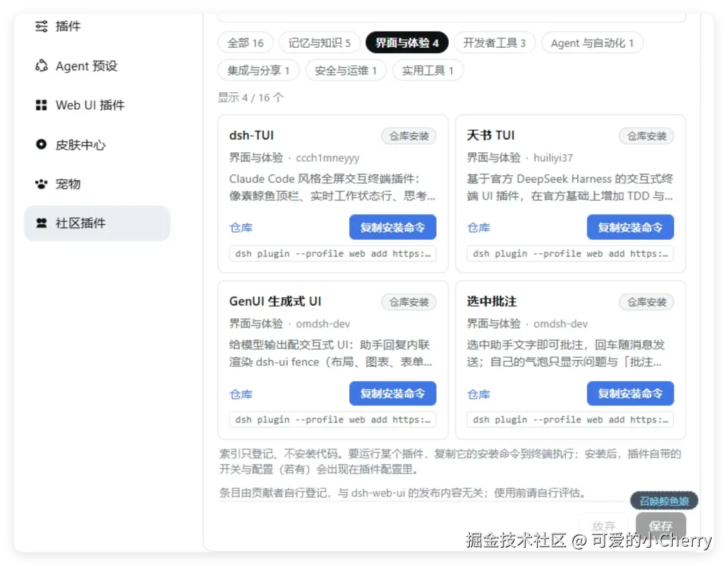Click the 保存 button

[661, 526]
